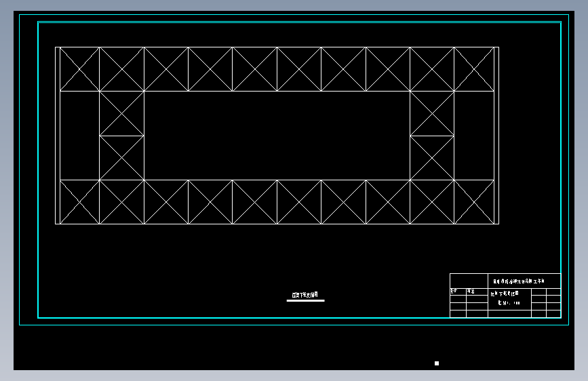This screenshot has height=381, width=588.
Task: Select the underlined drawing title below the plan
Action: (305, 295)
